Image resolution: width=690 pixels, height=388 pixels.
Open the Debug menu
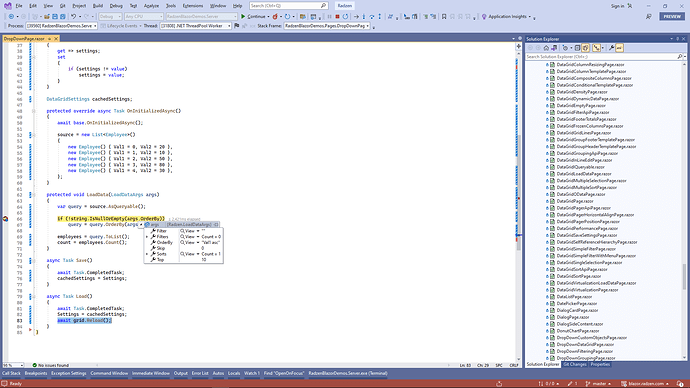pyautogui.click(x=116, y=6)
